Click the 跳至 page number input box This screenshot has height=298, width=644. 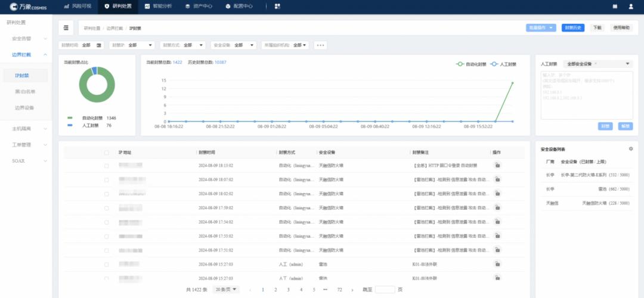[385, 290]
